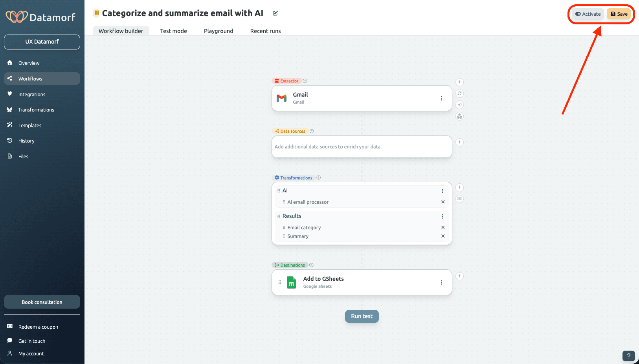639x364 pixels.
Task: Click the drag handle beside Email category
Action: [x=284, y=227]
